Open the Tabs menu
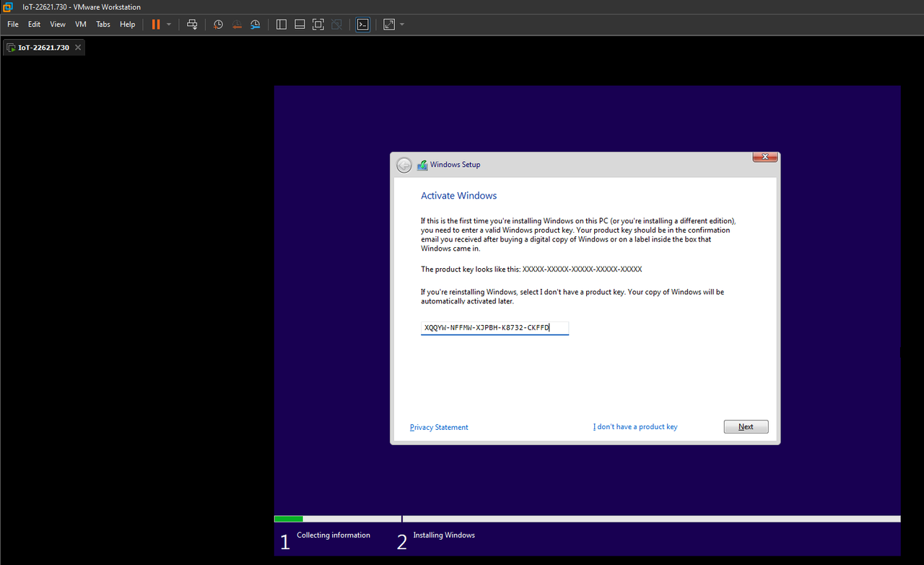This screenshot has height=565, width=924. [103, 25]
